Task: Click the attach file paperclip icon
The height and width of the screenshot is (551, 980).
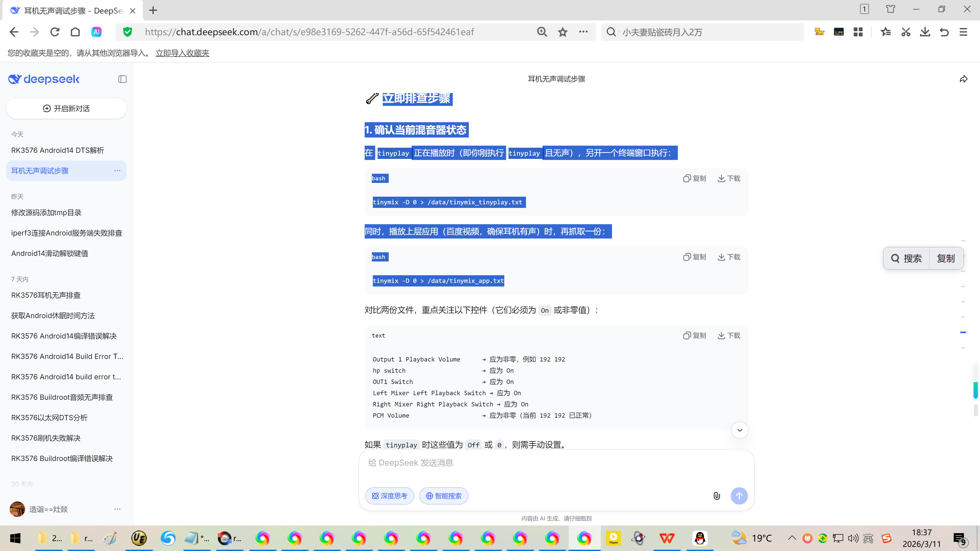Action: coord(717,496)
